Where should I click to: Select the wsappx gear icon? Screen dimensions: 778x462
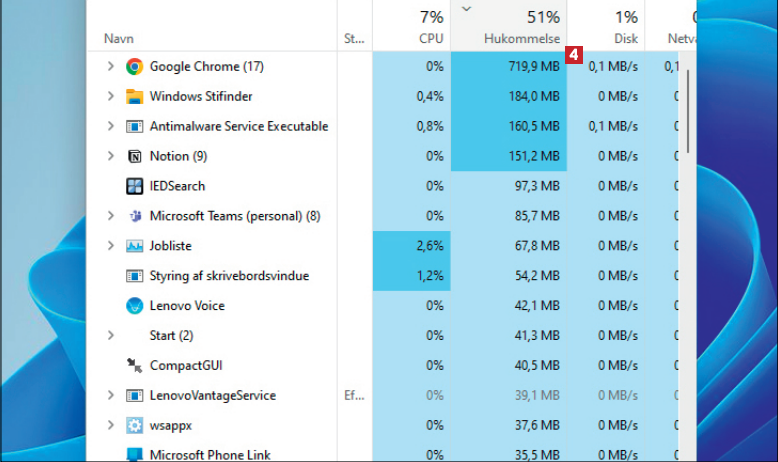135,425
